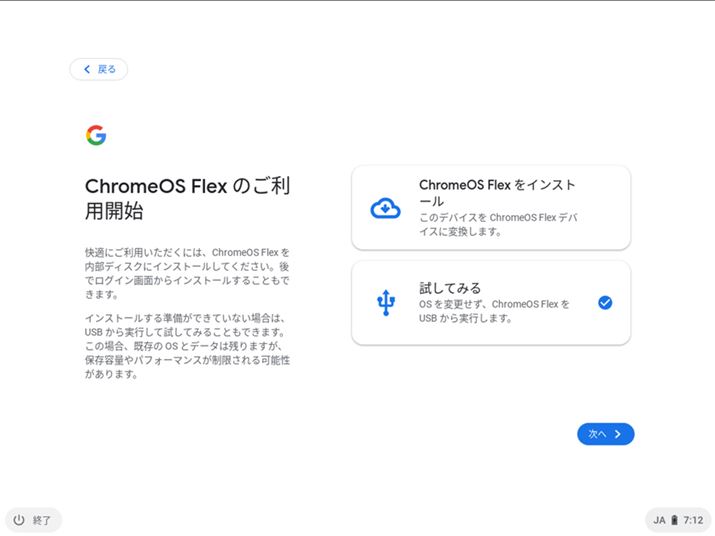Viewport: 715px width, 536px height.
Task: Click the 終了 shutdown label
Action: 42,520
